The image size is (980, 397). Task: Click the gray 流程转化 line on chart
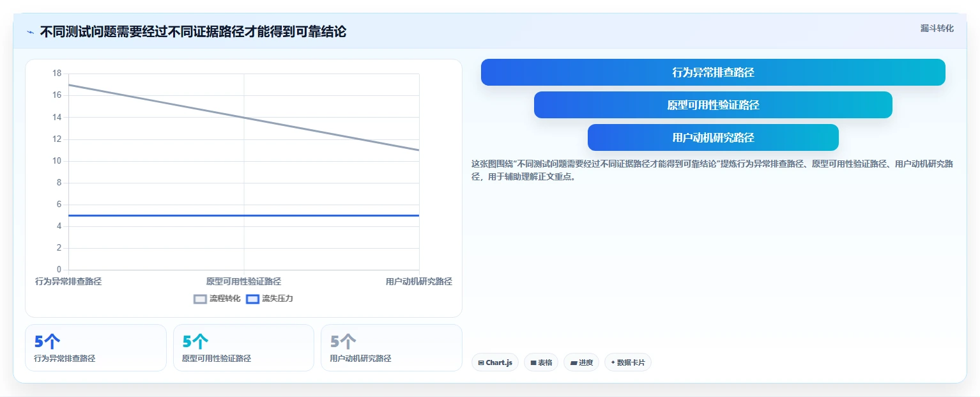[x=243, y=117]
